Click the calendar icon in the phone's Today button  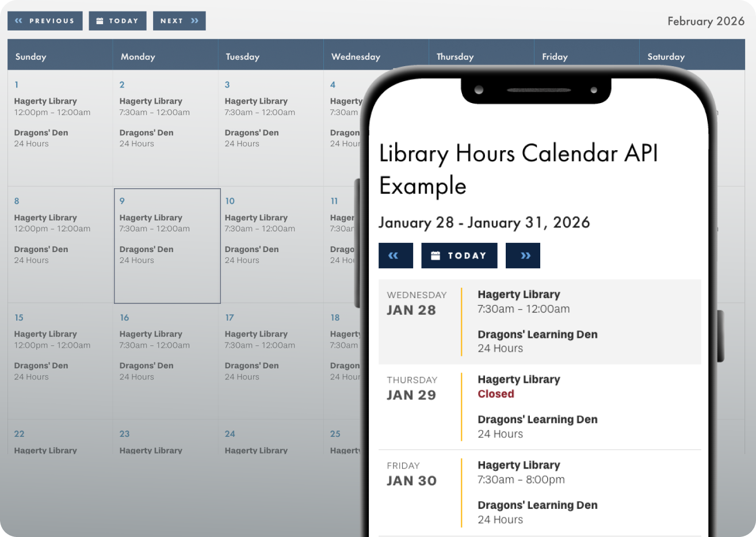(x=436, y=256)
